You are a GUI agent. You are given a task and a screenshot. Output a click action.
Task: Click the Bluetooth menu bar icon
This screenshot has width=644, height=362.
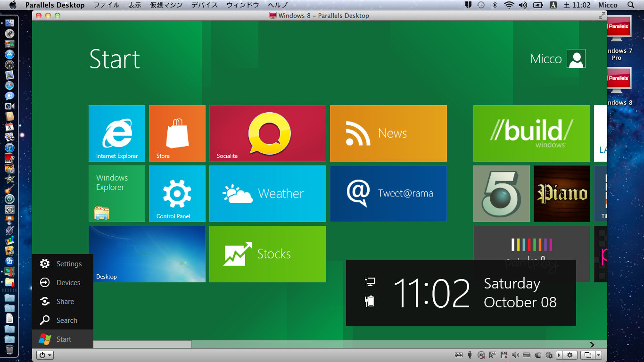(x=495, y=5)
